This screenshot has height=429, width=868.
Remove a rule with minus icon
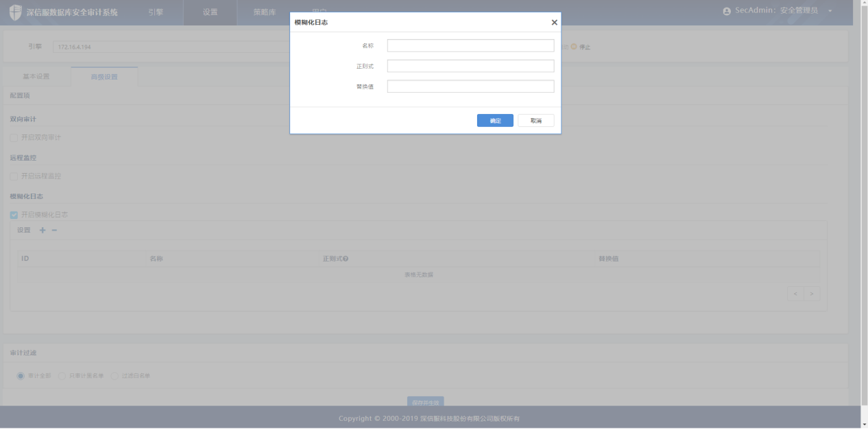click(55, 230)
